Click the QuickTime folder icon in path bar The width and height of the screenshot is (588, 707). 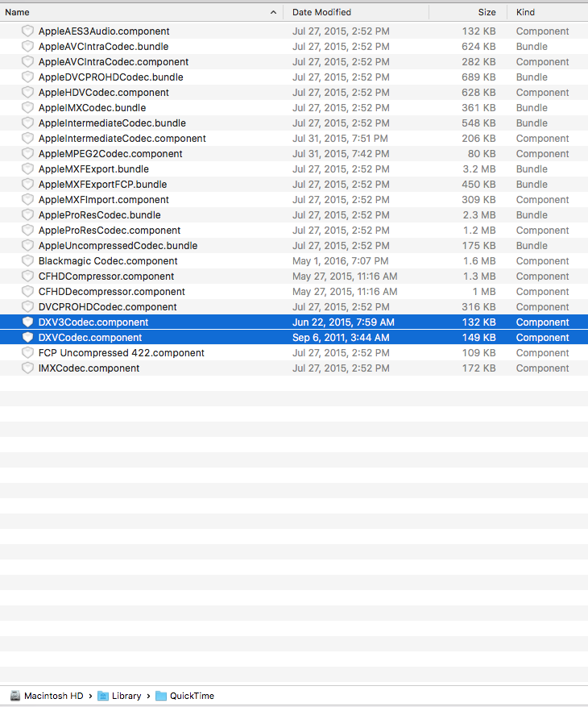point(161,696)
